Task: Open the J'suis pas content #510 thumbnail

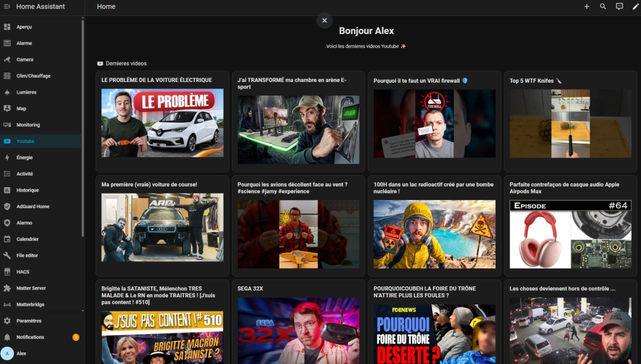Action: [x=162, y=338]
